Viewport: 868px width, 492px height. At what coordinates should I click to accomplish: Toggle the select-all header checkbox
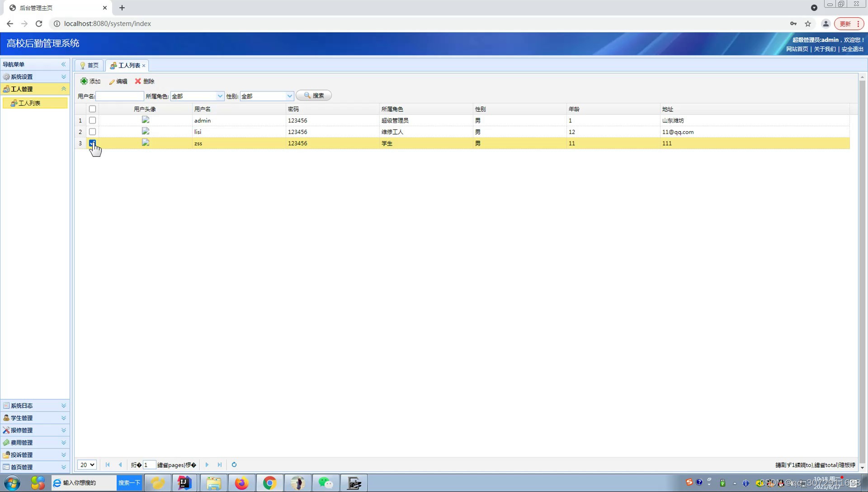click(x=92, y=109)
